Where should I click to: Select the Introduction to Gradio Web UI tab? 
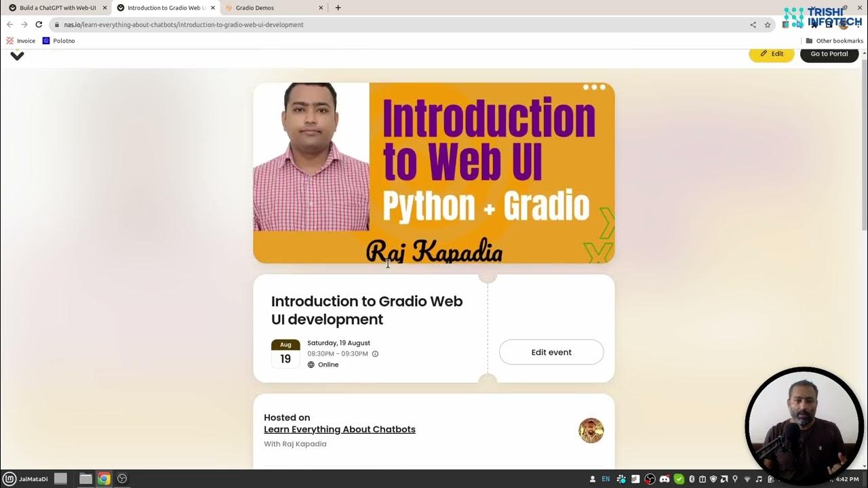[x=165, y=7]
